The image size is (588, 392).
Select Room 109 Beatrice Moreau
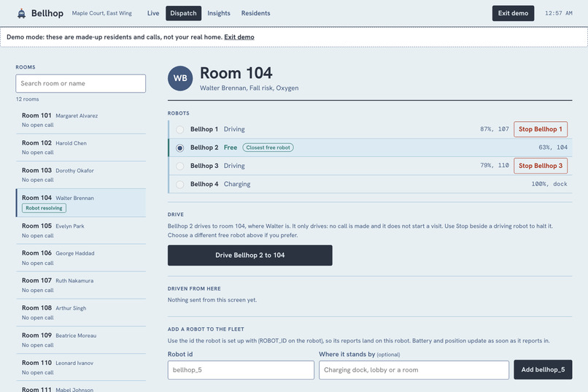coord(81,340)
